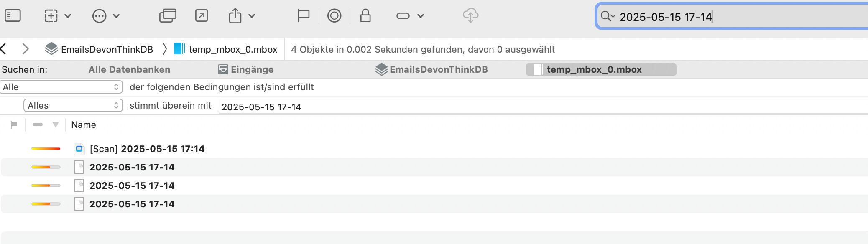Toggle the sidebar visibility icon
This screenshot has height=244, width=868.
(13, 16)
